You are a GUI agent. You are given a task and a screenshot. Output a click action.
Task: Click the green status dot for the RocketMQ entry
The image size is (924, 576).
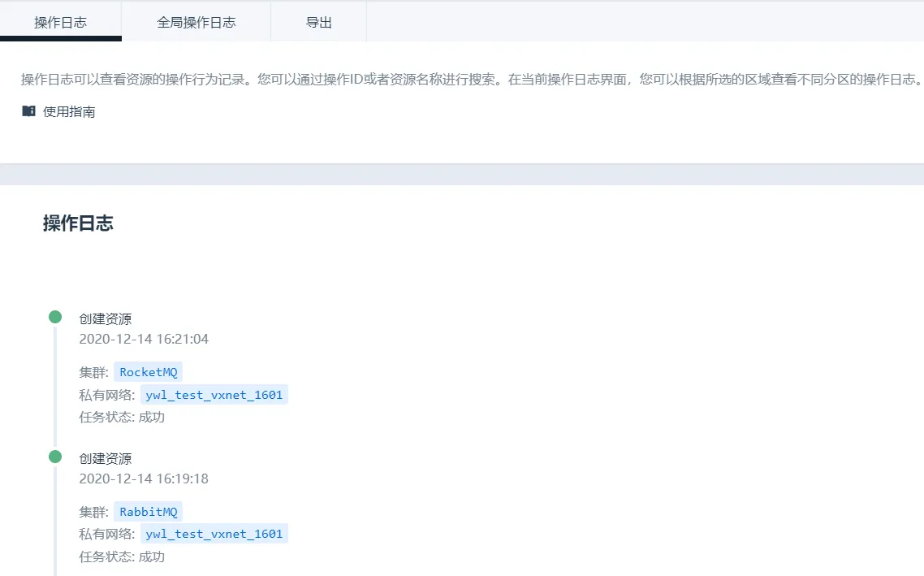pos(55,317)
